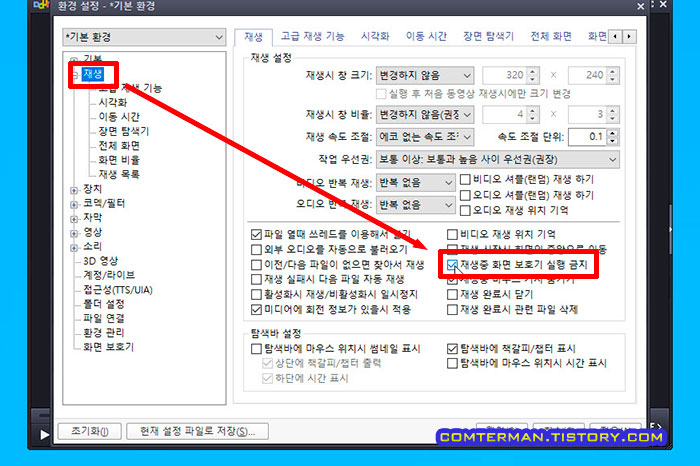Select 계정/라이브 tree item
Viewport: 700px width, 466px height.
click(109, 275)
